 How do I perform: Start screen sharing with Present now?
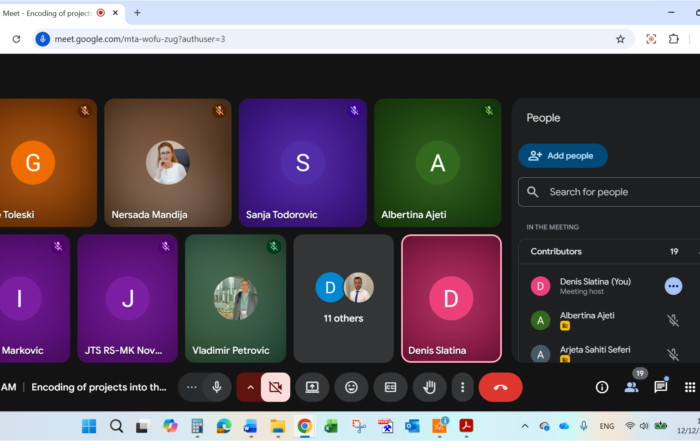pos(312,387)
